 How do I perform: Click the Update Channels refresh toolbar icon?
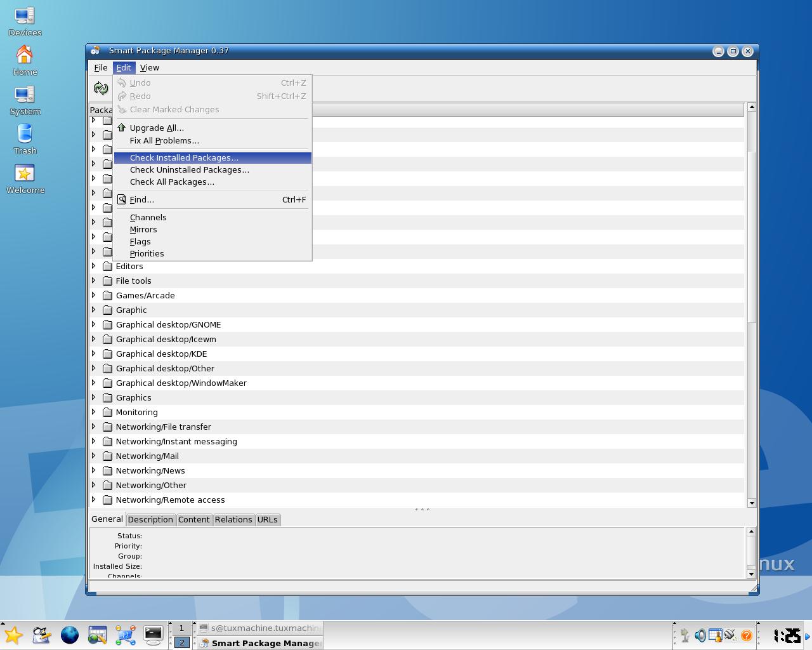[101, 89]
